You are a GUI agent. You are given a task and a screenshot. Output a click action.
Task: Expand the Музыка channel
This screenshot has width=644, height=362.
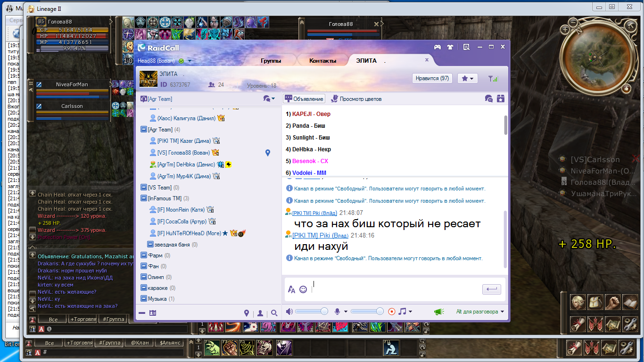[144, 299]
